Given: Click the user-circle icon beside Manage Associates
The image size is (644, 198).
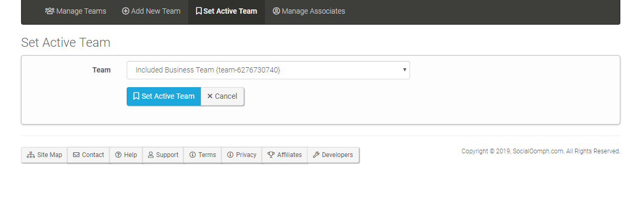Looking at the screenshot, I should coord(276,11).
